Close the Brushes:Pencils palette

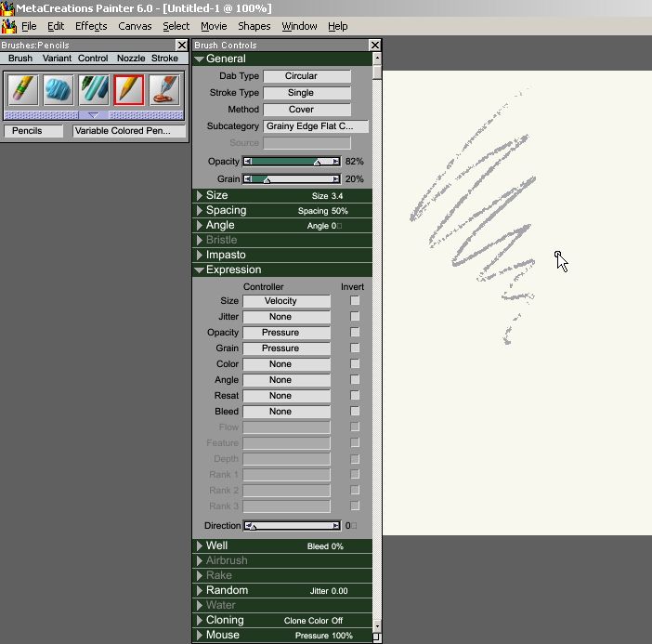[182, 45]
